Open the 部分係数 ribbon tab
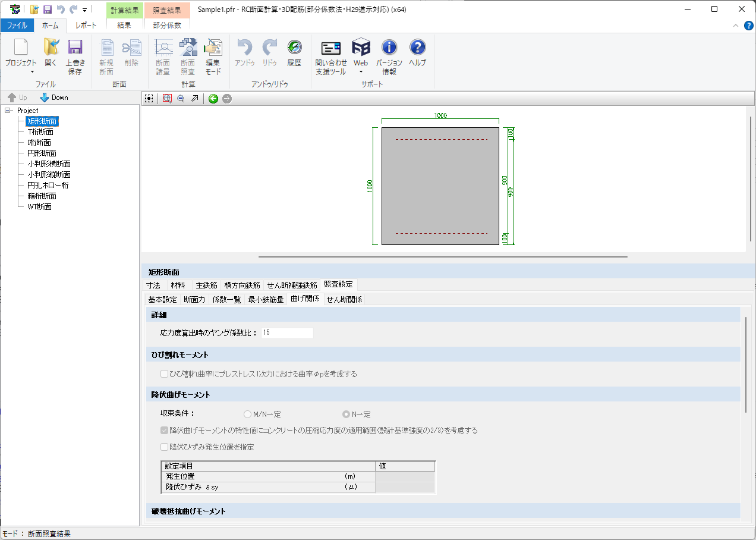The height and width of the screenshot is (540, 756). click(x=167, y=26)
